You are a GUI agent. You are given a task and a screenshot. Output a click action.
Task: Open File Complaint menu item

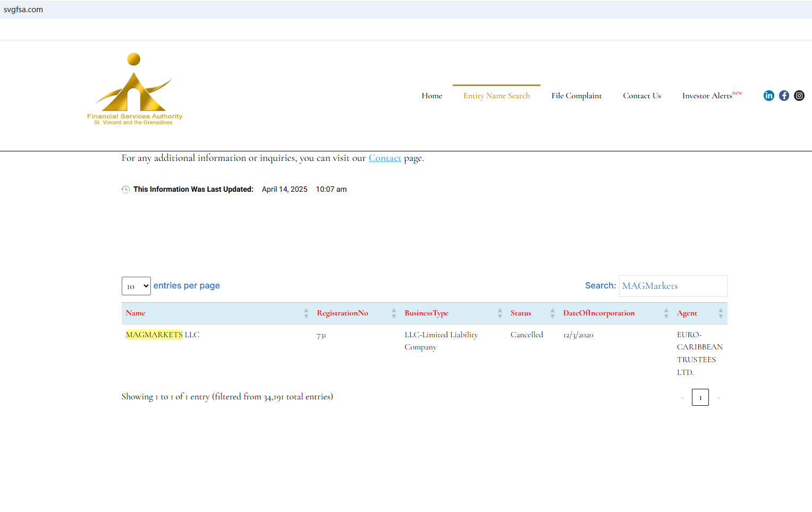click(x=576, y=96)
